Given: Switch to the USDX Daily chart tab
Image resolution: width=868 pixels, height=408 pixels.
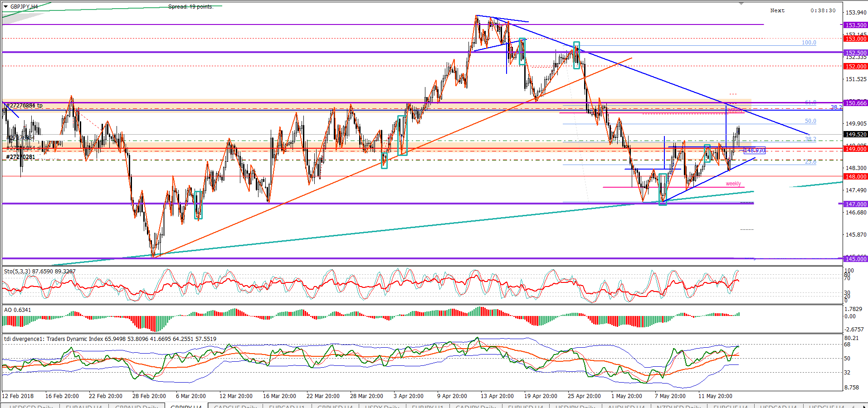Looking at the screenshot, I should pos(382,407).
